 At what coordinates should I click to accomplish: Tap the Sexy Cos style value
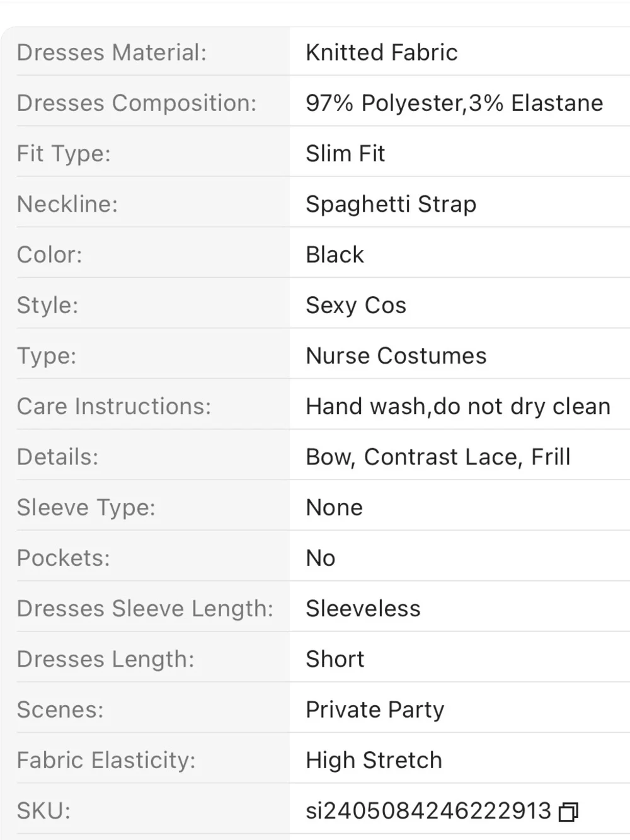(x=356, y=305)
